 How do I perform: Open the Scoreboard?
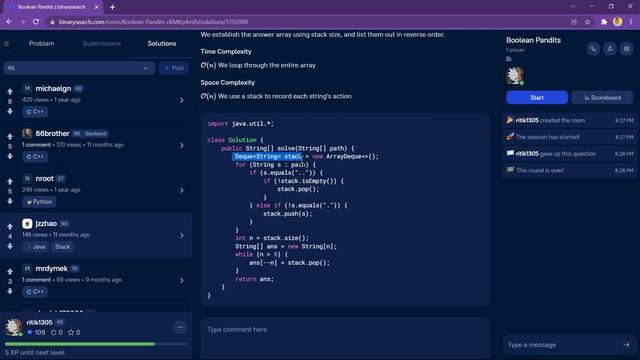[602, 98]
